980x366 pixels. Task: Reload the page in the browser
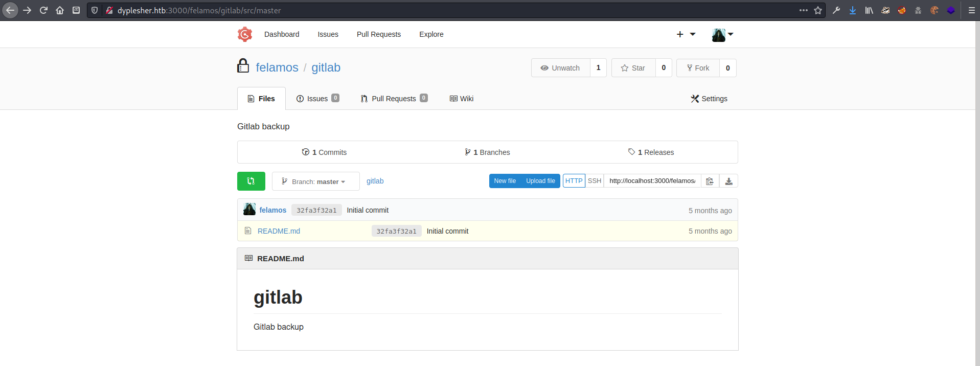point(43,10)
